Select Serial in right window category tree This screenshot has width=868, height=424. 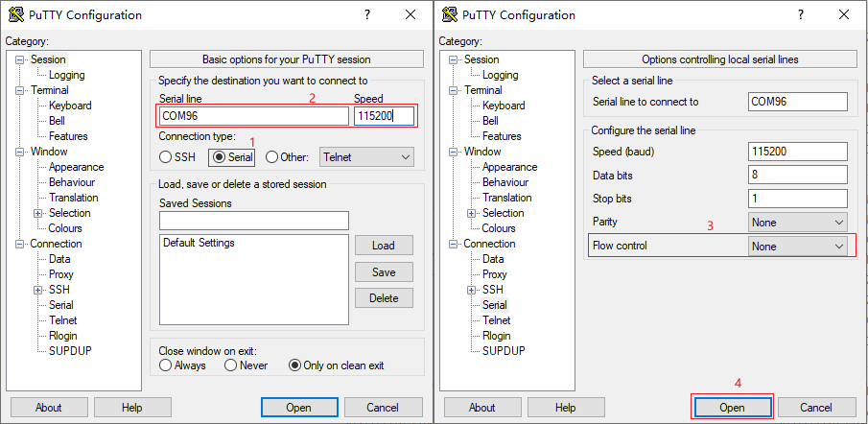(x=494, y=305)
